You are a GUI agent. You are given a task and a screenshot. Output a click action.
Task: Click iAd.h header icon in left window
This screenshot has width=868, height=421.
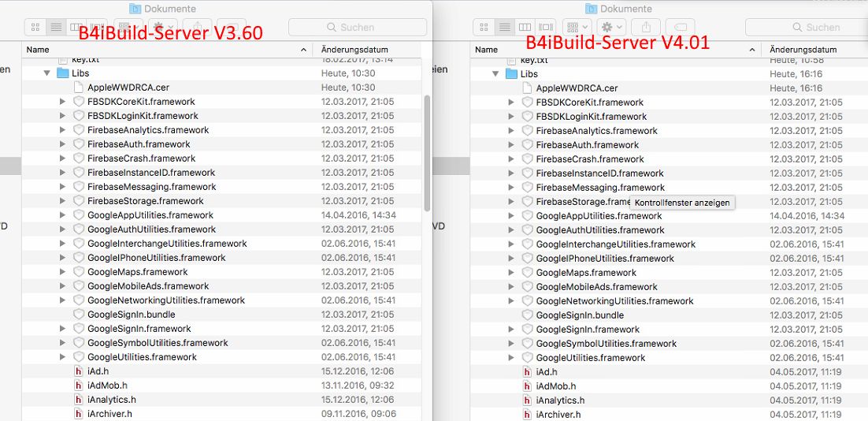tap(78, 371)
